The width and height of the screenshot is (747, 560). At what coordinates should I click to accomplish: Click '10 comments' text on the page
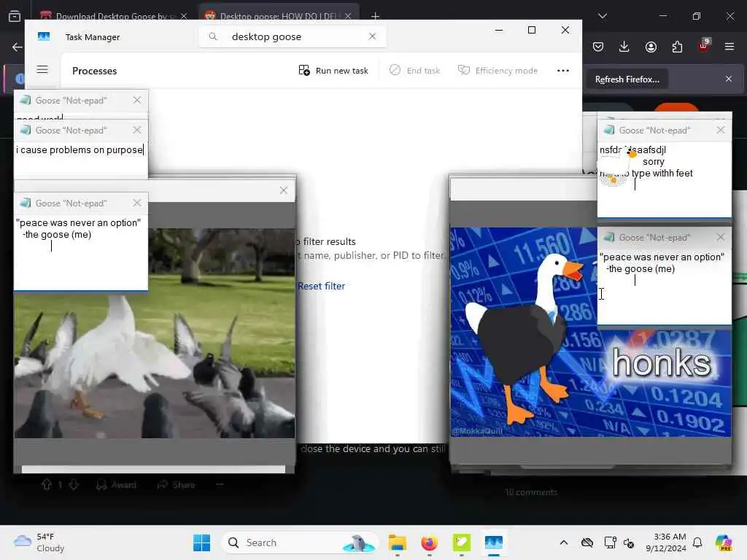531,492
